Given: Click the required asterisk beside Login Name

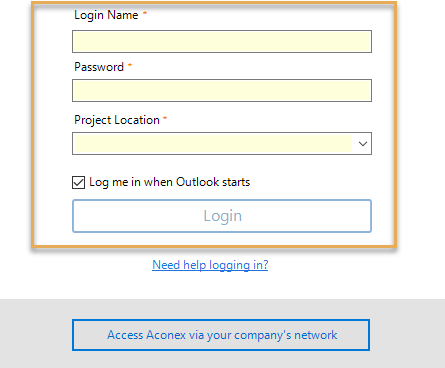Looking at the screenshot, I should [x=145, y=13].
